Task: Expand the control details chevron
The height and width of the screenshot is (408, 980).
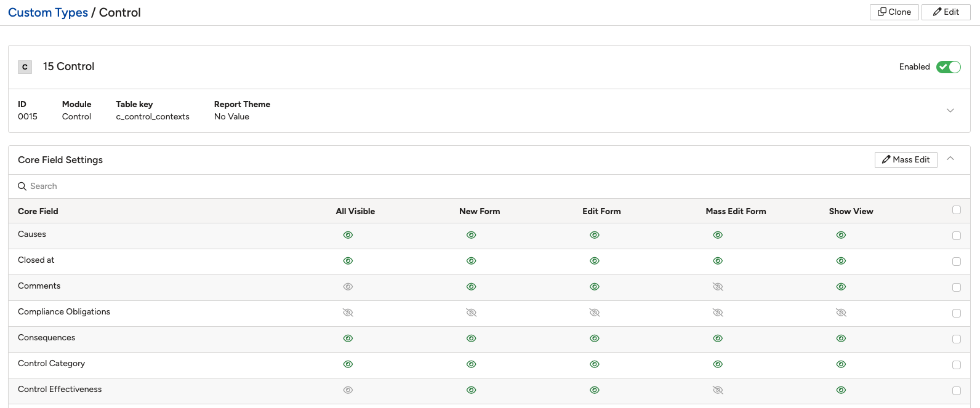Action: (x=950, y=111)
